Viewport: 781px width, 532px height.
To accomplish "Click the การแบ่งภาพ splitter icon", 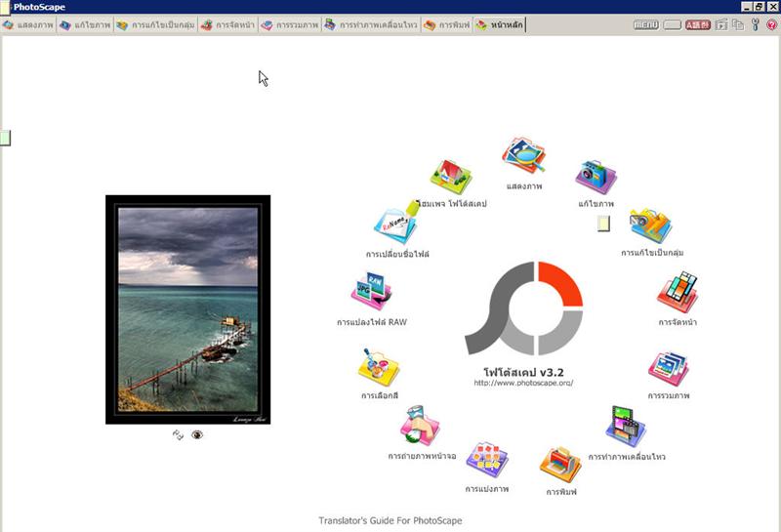I will point(487,460).
